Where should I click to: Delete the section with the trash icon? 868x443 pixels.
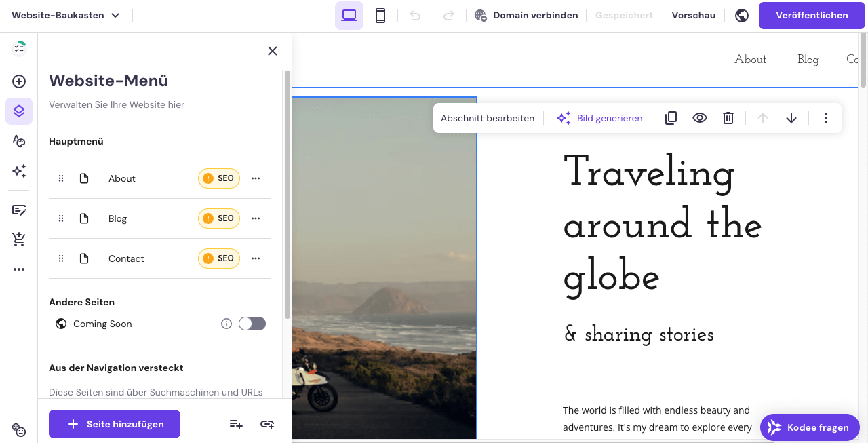[x=728, y=118]
